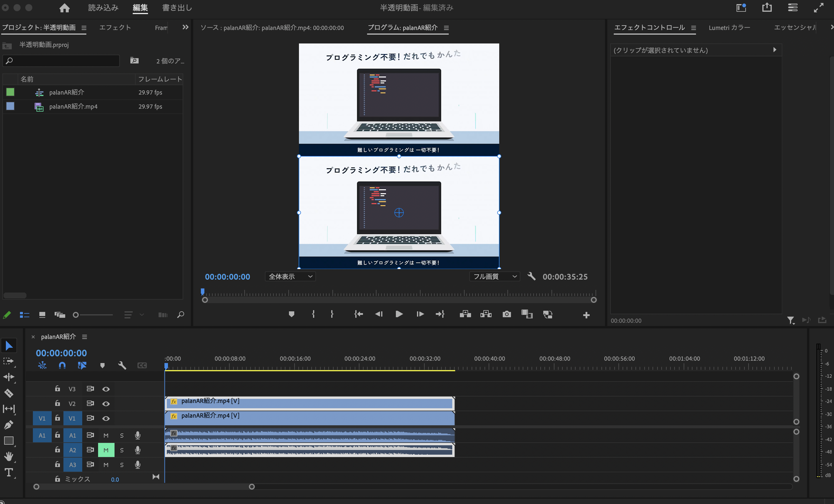Click the green label swatch for palanAR紹介
Image resolution: width=834 pixels, height=504 pixels.
pyautogui.click(x=11, y=92)
